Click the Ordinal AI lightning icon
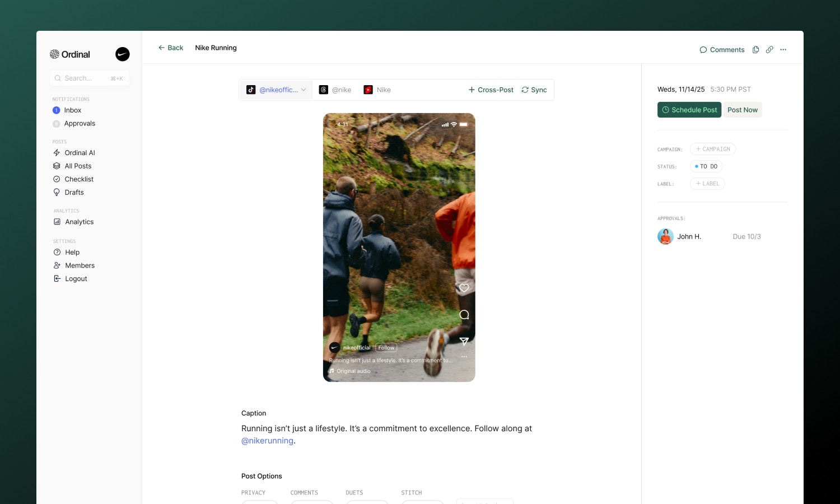840x504 pixels. 57,153
